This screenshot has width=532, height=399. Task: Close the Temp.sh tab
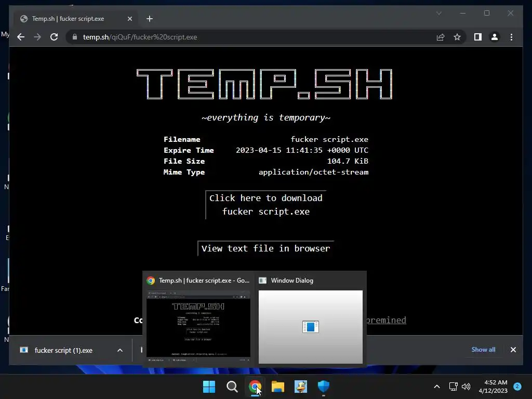(129, 19)
